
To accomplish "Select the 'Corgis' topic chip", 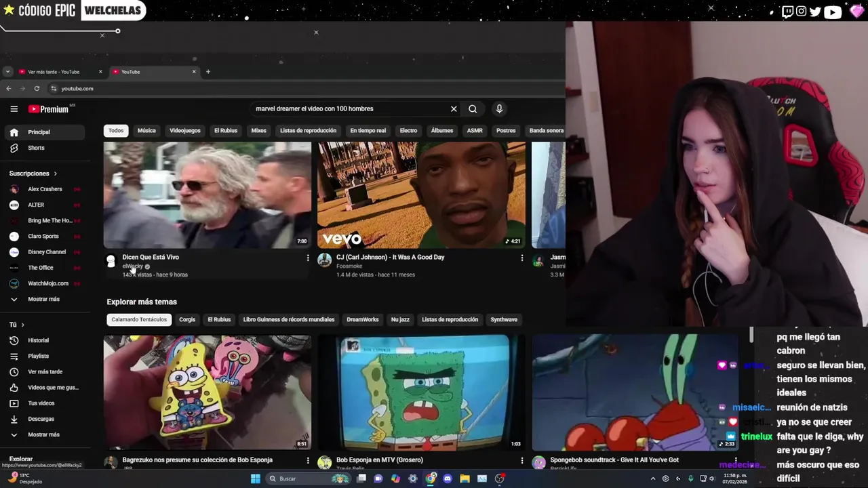I will pos(187,319).
